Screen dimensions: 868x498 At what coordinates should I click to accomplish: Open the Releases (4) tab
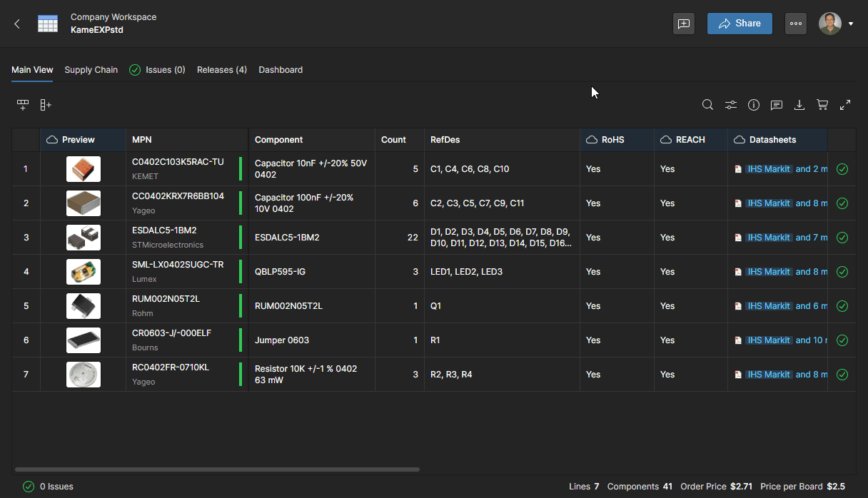(222, 70)
